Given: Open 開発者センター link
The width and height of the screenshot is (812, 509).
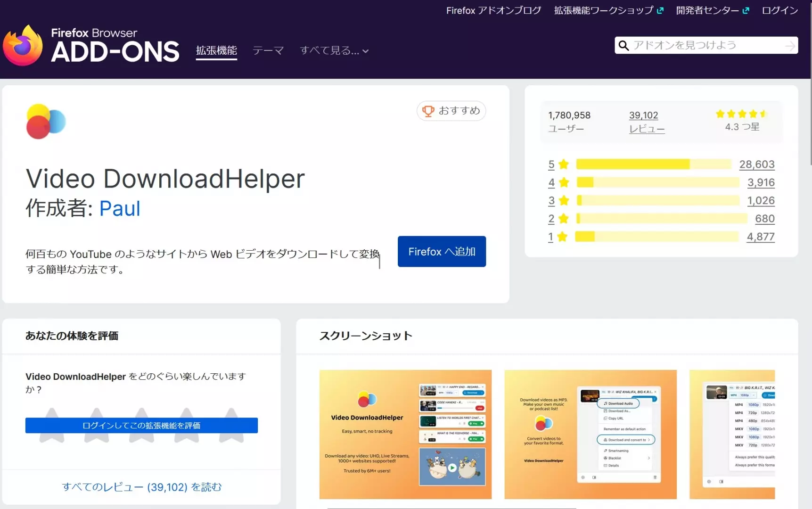Looking at the screenshot, I should pyautogui.click(x=707, y=10).
